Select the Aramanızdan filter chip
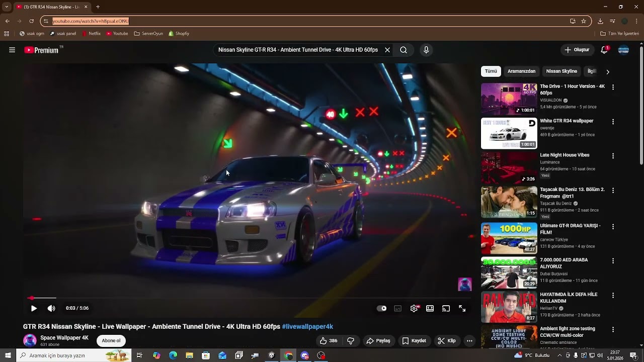The width and height of the screenshot is (644, 362). (x=521, y=71)
